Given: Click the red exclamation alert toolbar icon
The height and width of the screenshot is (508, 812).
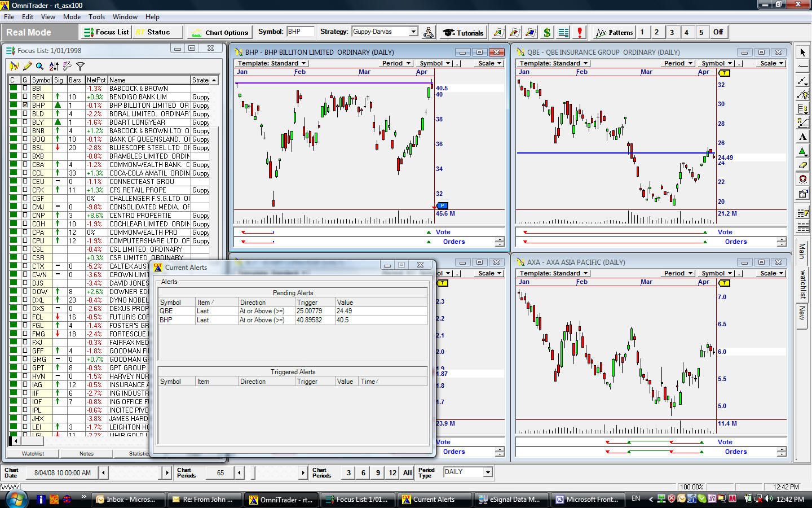Looking at the screenshot, I should coord(579,32).
